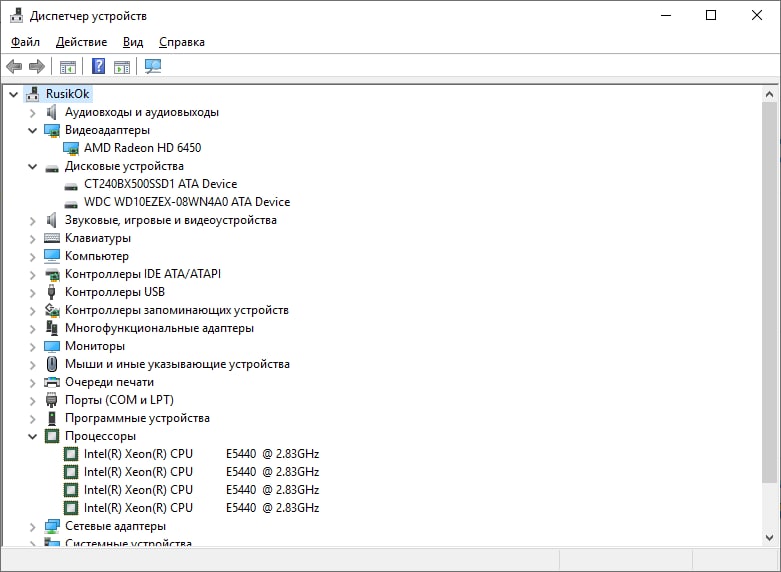
Task: Scan for hardware changes monitor icon
Action: [x=153, y=66]
